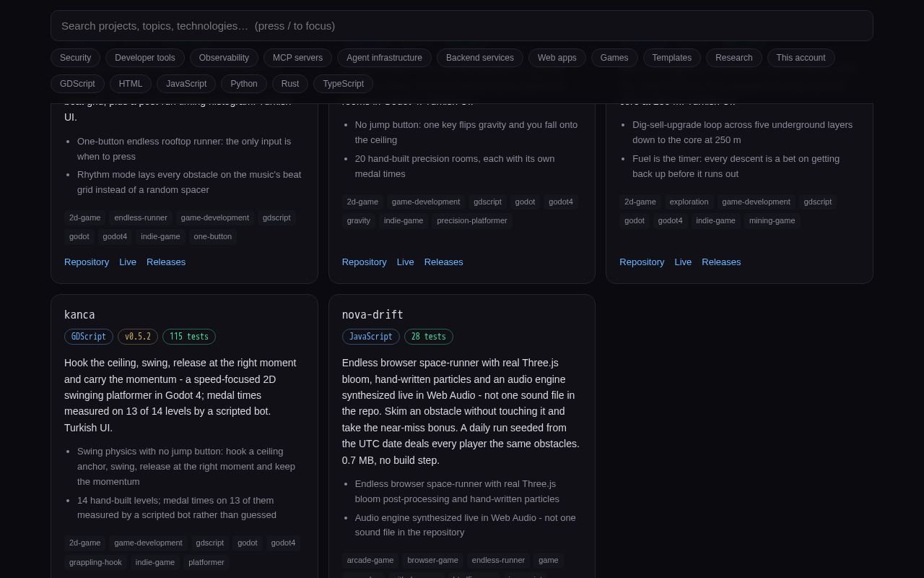924x578 pixels.
Task: Click the kanca project title
Action: coord(79,315)
